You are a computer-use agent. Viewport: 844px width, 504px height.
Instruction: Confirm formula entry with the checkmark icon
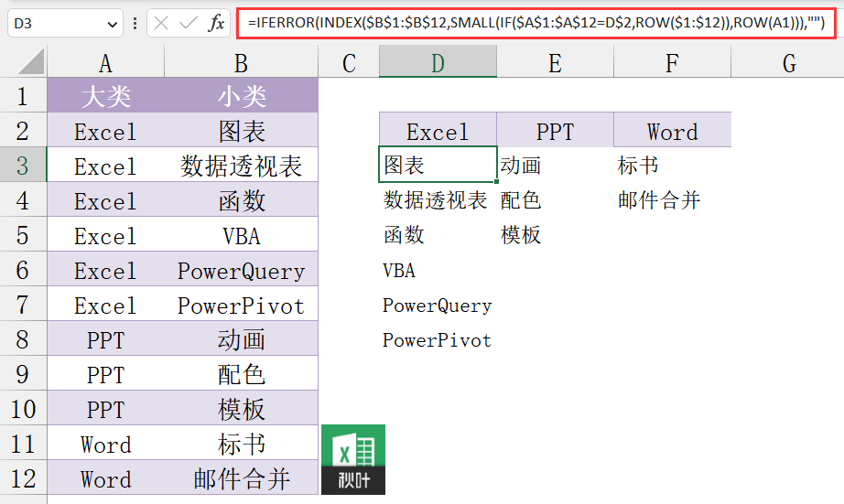coord(188,23)
